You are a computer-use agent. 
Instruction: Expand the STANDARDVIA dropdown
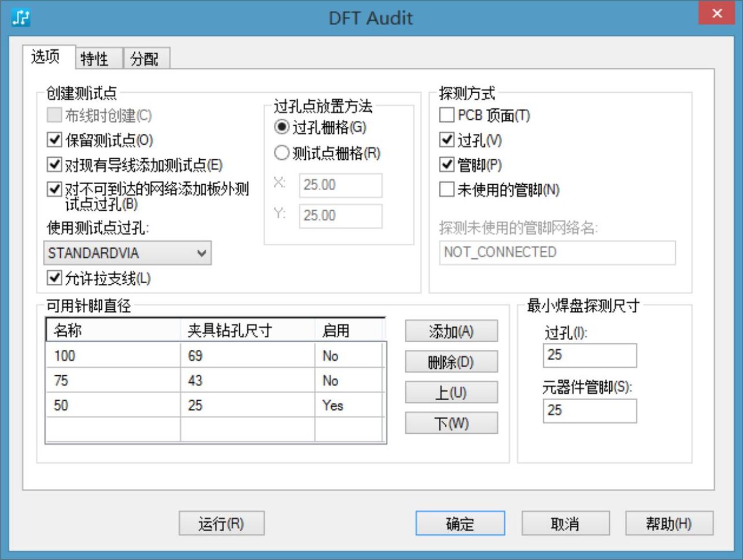pos(201,253)
